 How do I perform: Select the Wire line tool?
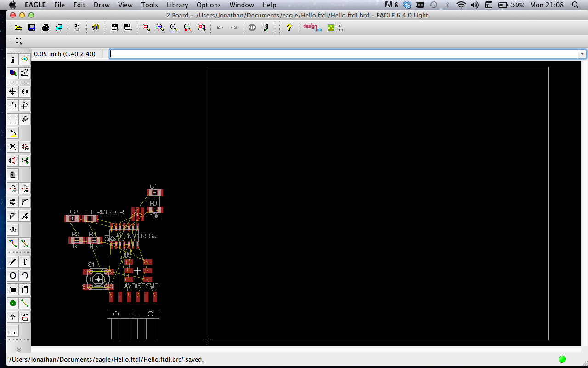tap(13, 262)
